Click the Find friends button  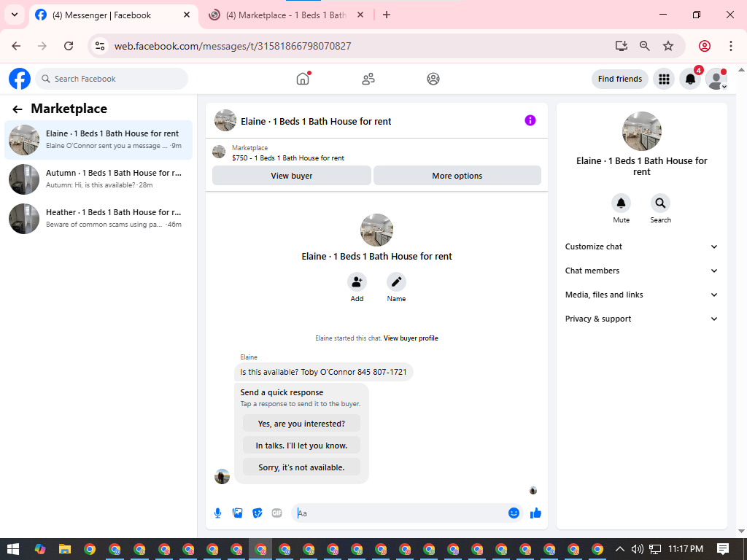coord(620,79)
